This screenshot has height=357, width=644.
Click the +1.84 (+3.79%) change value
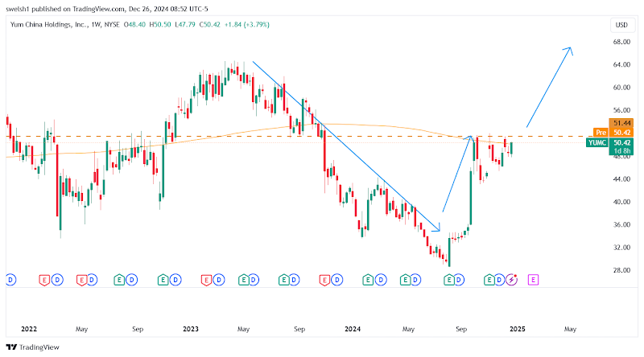pos(247,25)
